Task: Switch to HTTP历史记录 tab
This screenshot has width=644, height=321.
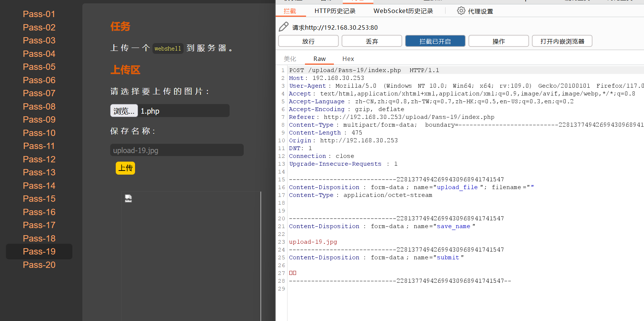Action: (x=335, y=11)
